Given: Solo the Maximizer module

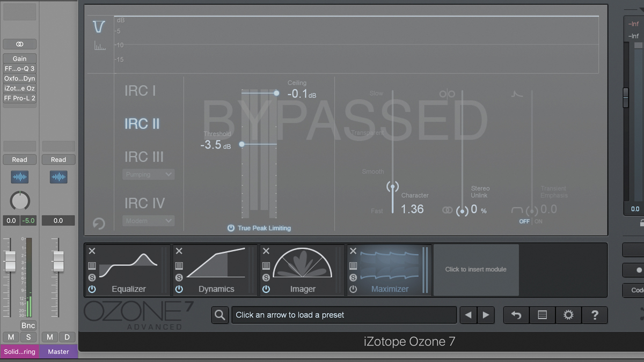Looking at the screenshot, I should (x=353, y=277).
